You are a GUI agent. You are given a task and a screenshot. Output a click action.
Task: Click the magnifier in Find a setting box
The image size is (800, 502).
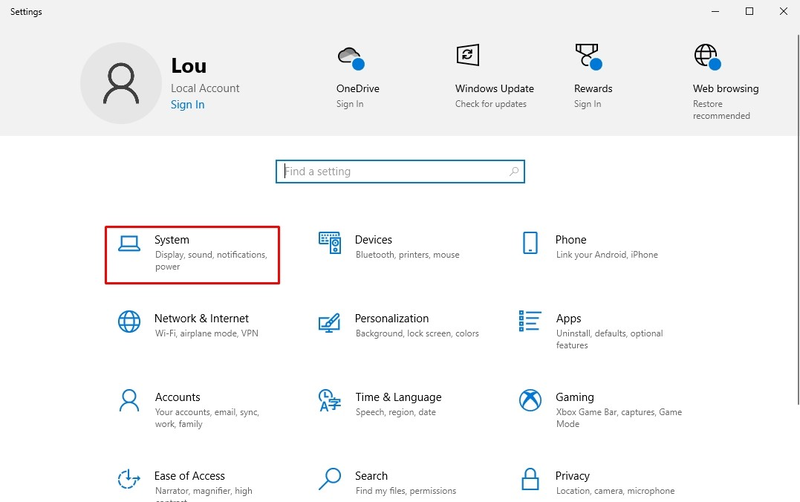tap(514, 171)
